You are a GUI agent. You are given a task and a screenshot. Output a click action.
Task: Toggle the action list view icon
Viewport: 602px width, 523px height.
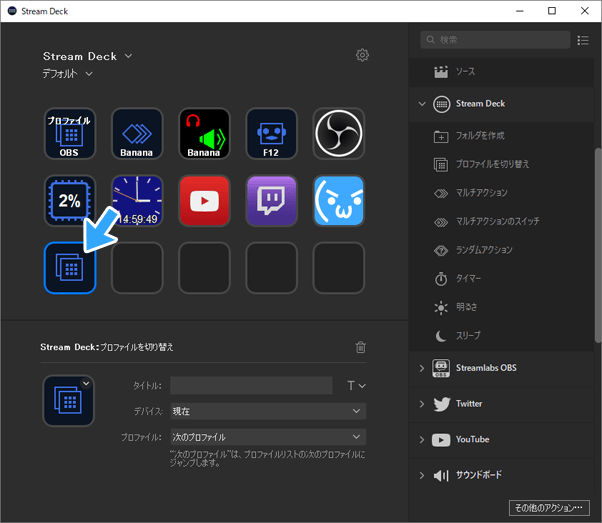tap(583, 40)
